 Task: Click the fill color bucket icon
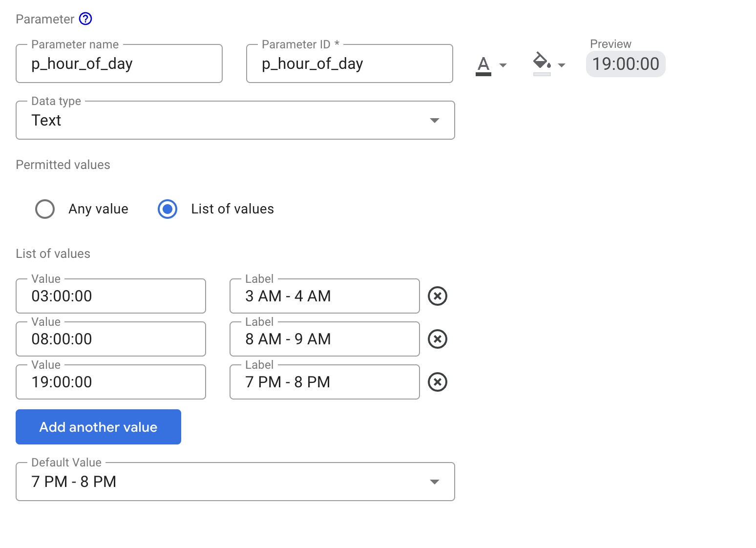click(540, 63)
